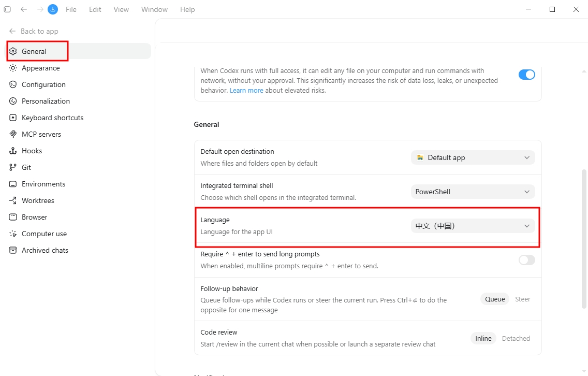Image resolution: width=588 pixels, height=376 pixels.
Task: Select Hooks text in the sidebar
Action: tap(32, 151)
